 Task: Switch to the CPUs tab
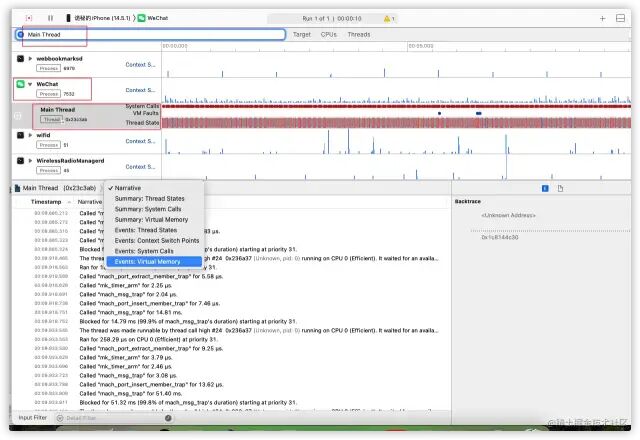pos(329,35)
